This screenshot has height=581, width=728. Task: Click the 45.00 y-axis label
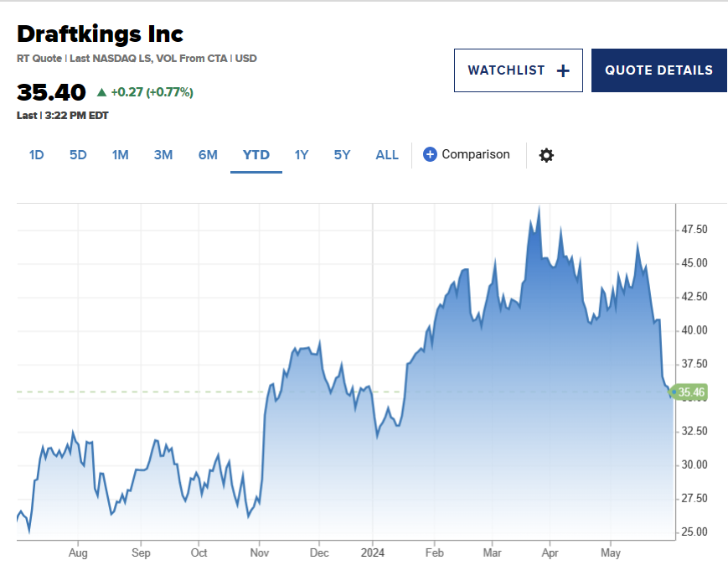(694, 263)
